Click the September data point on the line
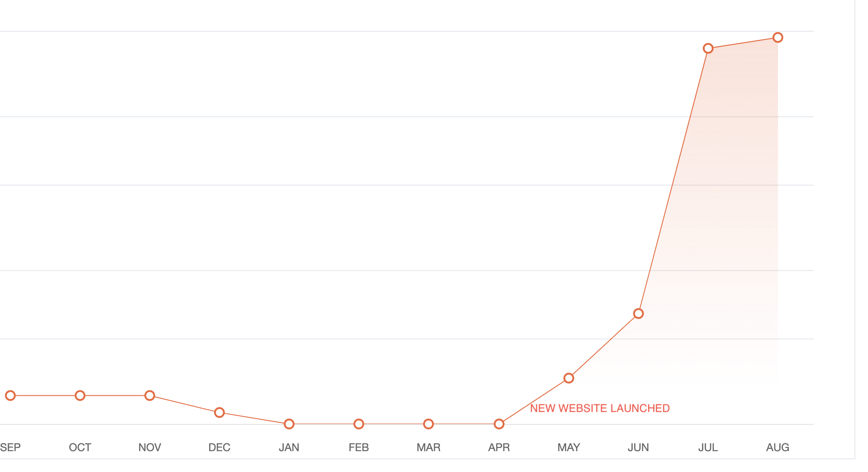Image resolution: width=868 pixels, height=472 pixels. (10, 395)
